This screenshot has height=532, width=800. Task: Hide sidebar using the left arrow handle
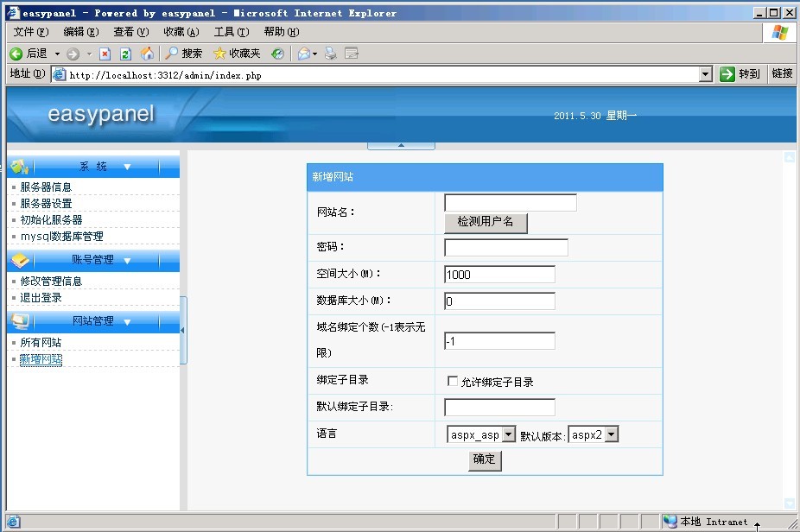tap(183, 331)
